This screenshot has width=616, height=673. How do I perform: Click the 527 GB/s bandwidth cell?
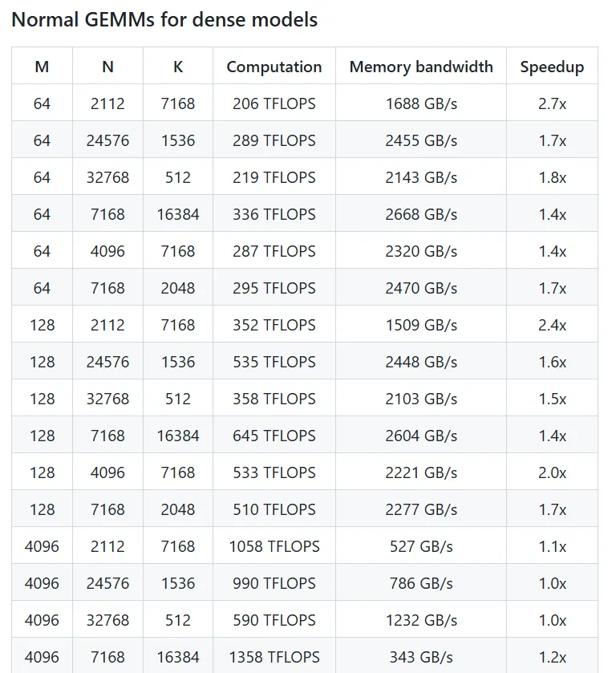[421, 546]
